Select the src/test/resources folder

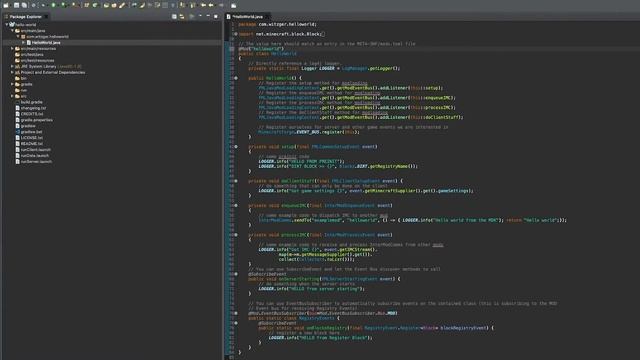35,60
